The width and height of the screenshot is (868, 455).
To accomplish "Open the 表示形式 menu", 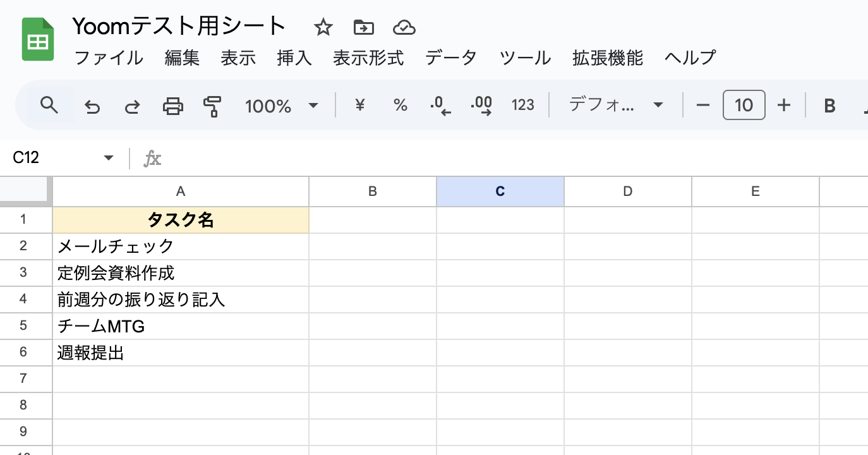I will (x=368, y=58).
